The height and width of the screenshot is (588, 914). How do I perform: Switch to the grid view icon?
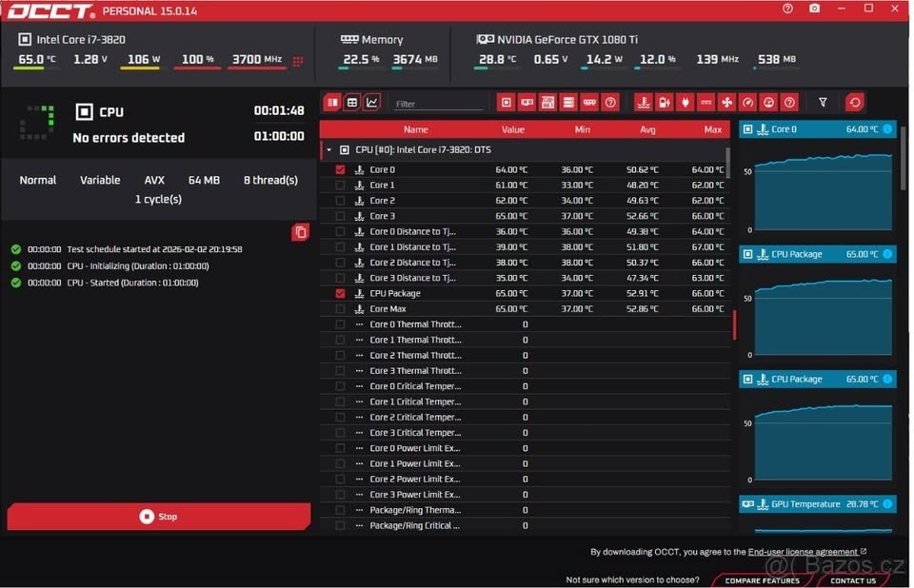[352, 103]
